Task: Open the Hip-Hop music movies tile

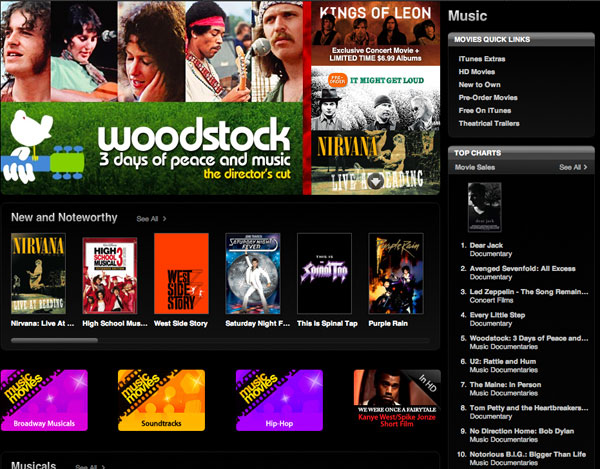Action: click(279, 400)
